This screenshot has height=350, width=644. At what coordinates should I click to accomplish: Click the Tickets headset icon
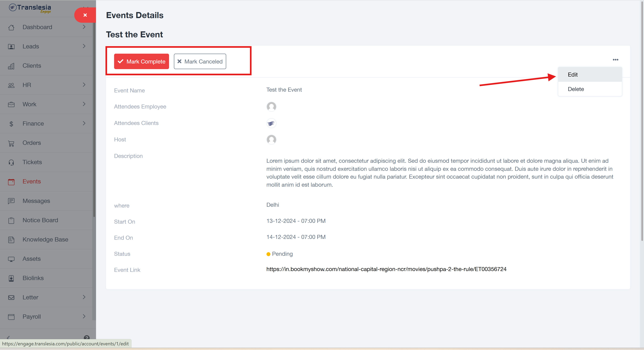(11, 163)
